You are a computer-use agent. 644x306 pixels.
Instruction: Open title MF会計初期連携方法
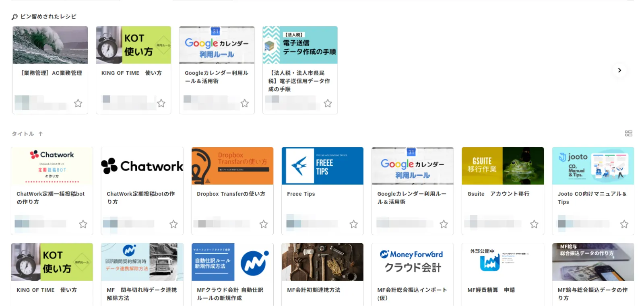point(314,290)
